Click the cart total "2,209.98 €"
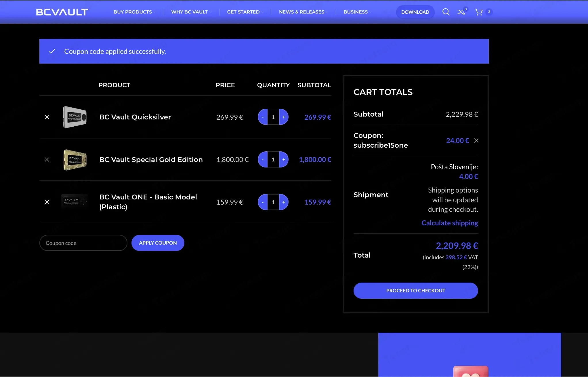The height and width of the screenshot is (377, 588). 457,246
